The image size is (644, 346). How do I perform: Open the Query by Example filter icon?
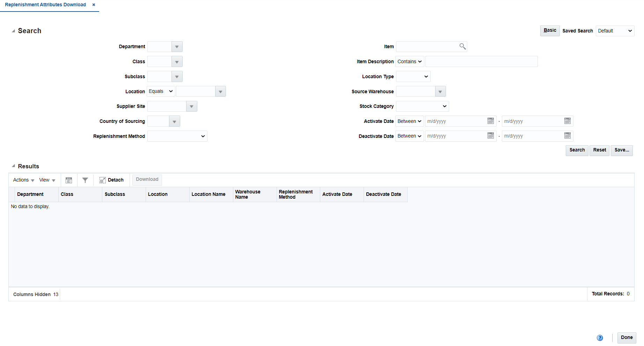[85, 180]
